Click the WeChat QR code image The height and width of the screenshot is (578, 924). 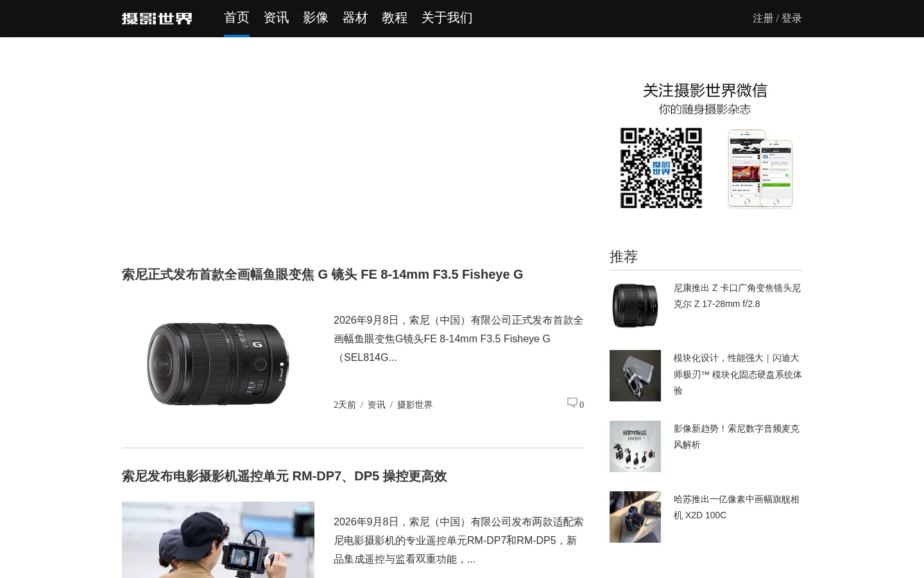tap(661, 168)
